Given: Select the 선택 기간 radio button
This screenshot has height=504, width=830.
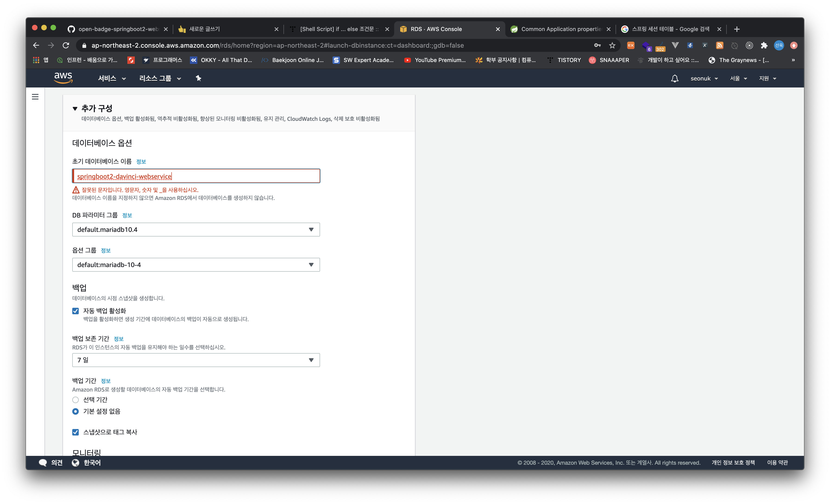Looking at the screenshot, I should tap(75, 400).
